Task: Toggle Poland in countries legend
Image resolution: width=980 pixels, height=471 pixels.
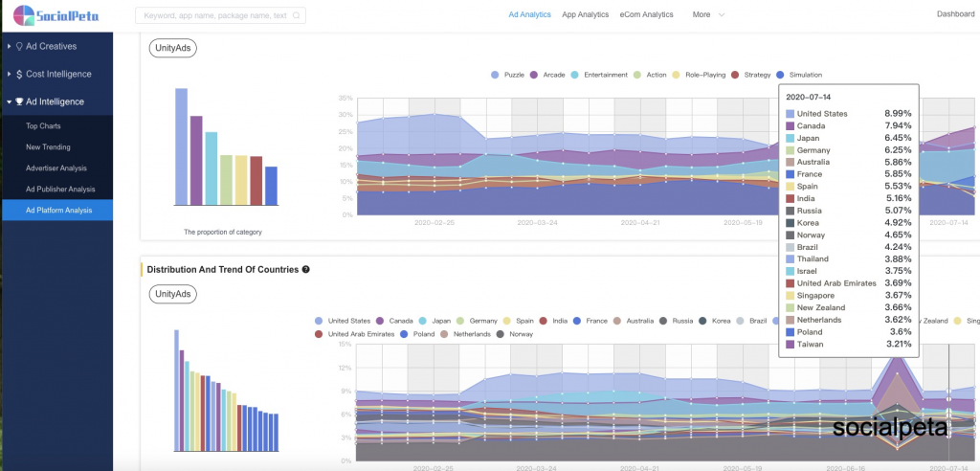Action: click(x=417, y=334)
